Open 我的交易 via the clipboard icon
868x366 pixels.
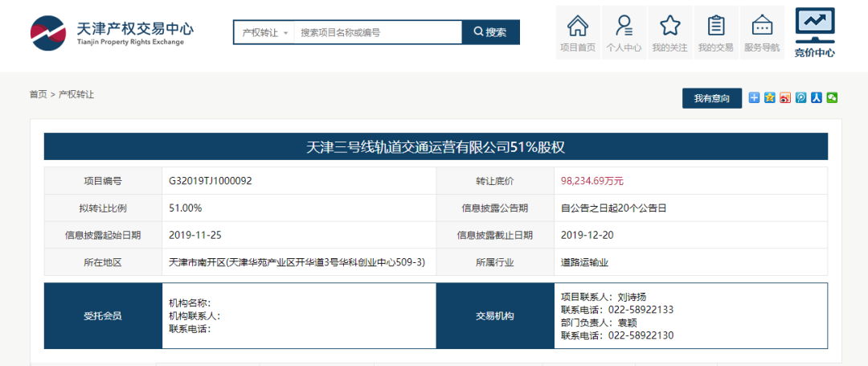click(715, 32)
